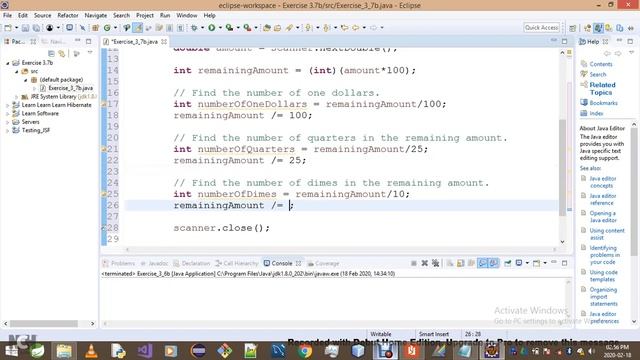Click the Pin Console icon

tap(507, 263)
